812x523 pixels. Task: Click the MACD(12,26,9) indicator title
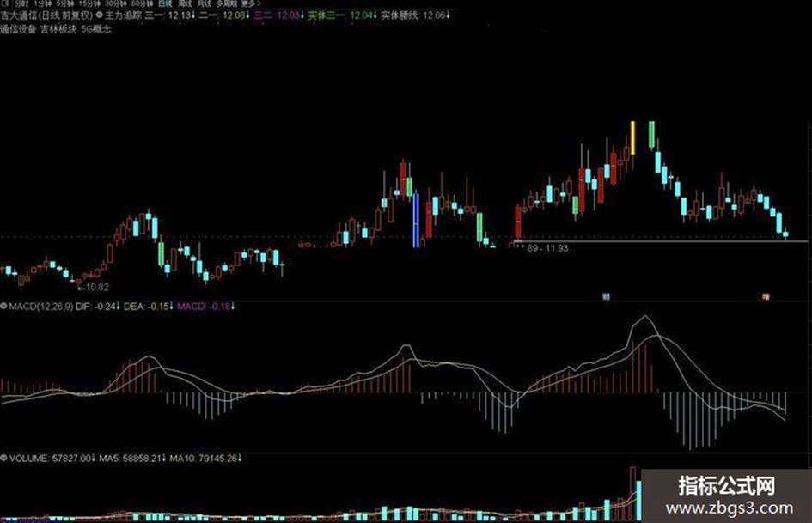[41, 307]
